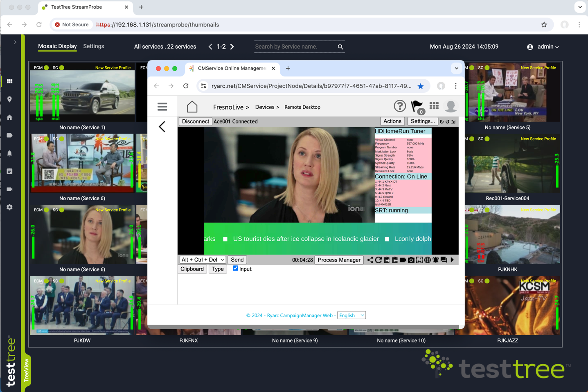The height and width of the screenshot is (392, 588).
Task: Uncheck the Input checkbox
Action: coord(235,268)
